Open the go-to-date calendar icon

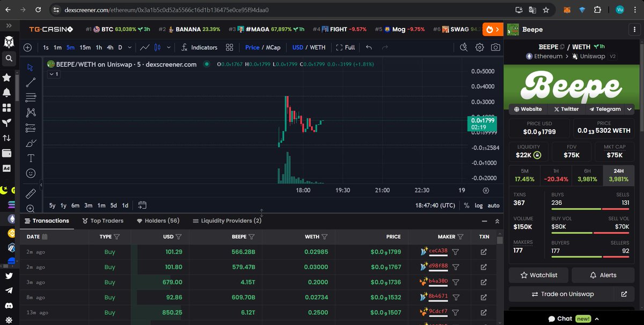click(x=142, y=205)
